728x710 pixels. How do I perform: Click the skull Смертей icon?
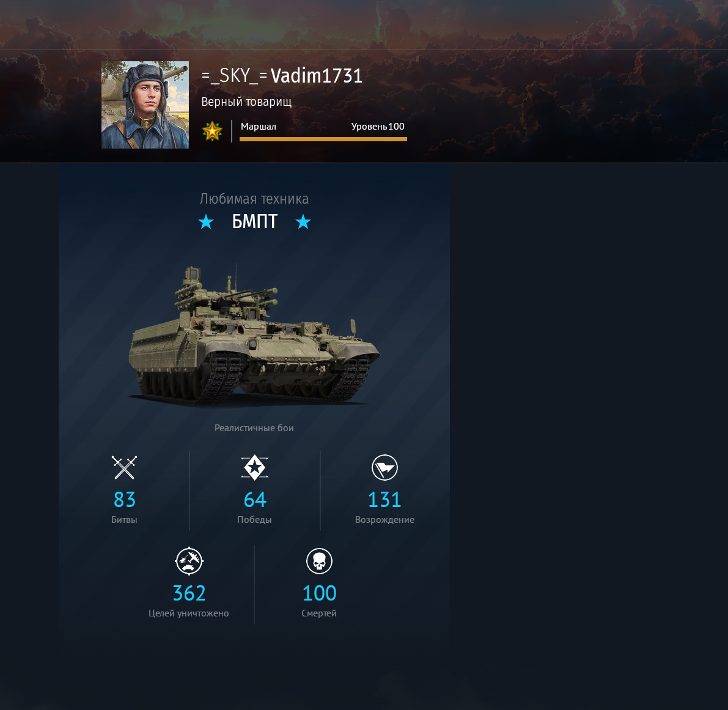(x=319, y=561)
